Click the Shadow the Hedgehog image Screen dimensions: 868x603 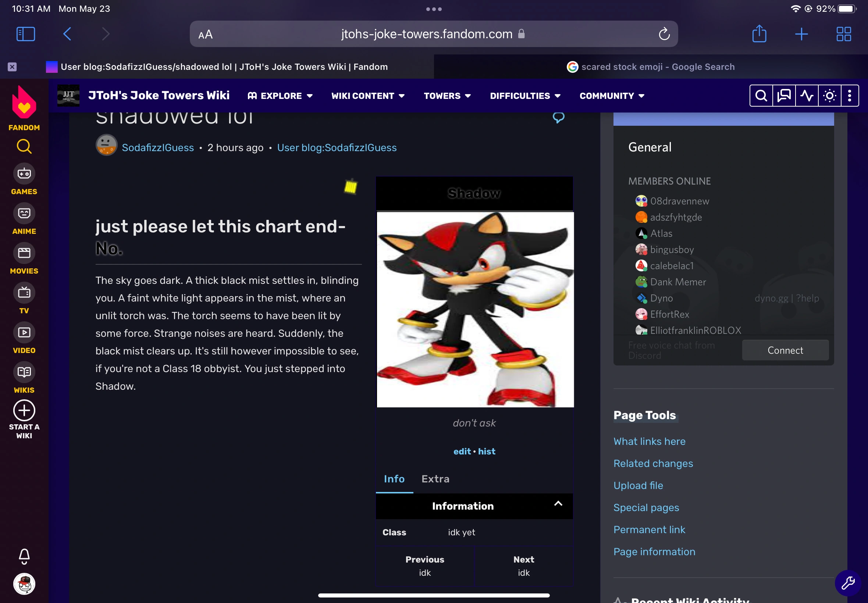(x=475, y=310)
